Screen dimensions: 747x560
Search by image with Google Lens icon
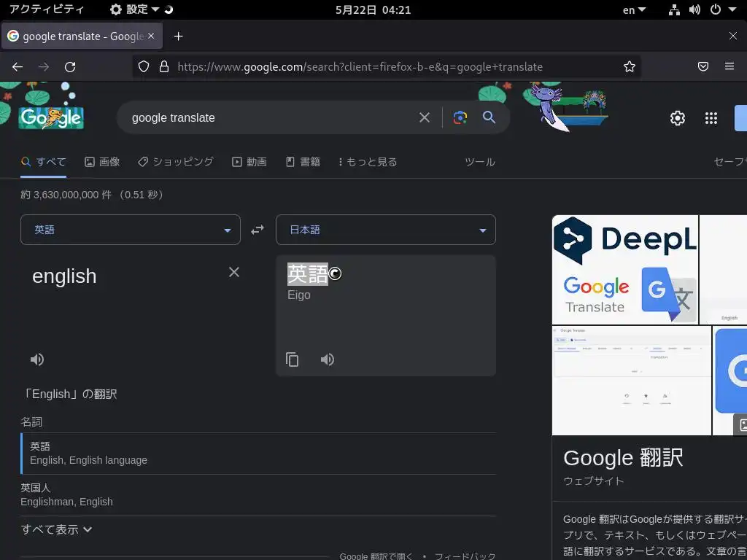coord(460,117)
